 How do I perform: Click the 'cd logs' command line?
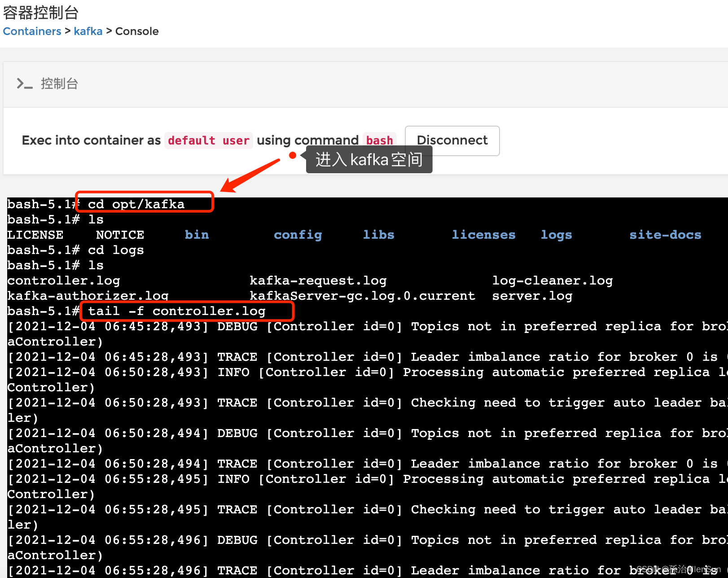pos(116,250)
